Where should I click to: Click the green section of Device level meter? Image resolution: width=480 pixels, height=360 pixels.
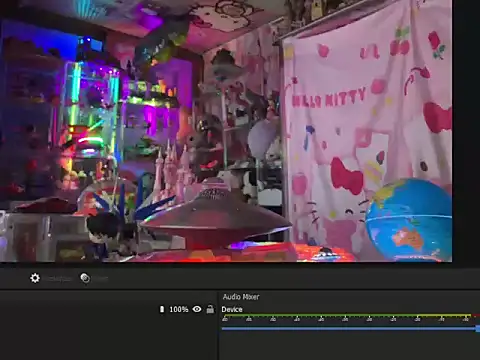(319, 315)
